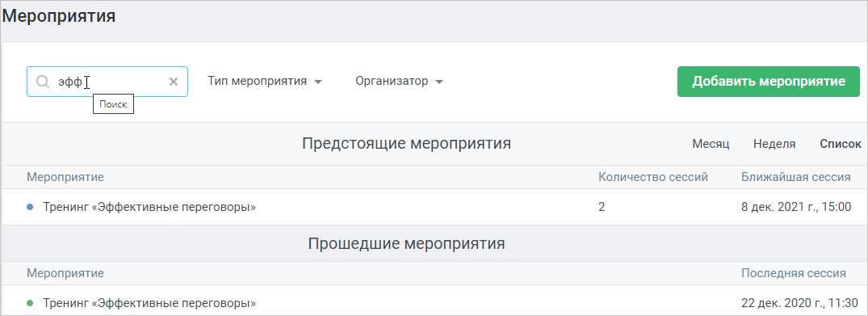Clear the search field with X icon

point(174,82)
